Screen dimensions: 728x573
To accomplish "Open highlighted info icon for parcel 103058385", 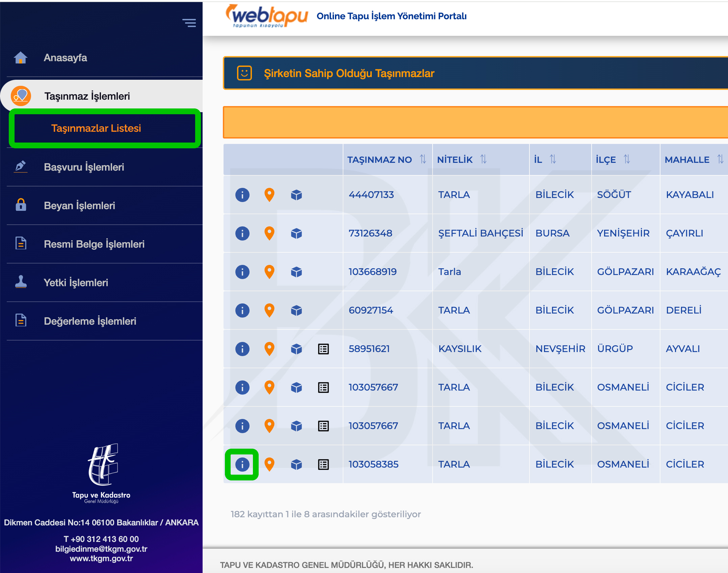I will 242,465.
